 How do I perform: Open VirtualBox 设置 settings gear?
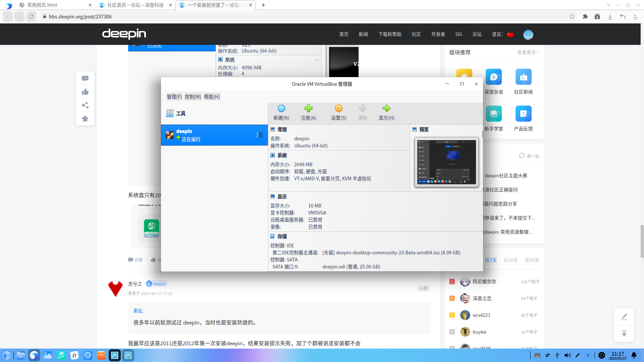[338, 112]
